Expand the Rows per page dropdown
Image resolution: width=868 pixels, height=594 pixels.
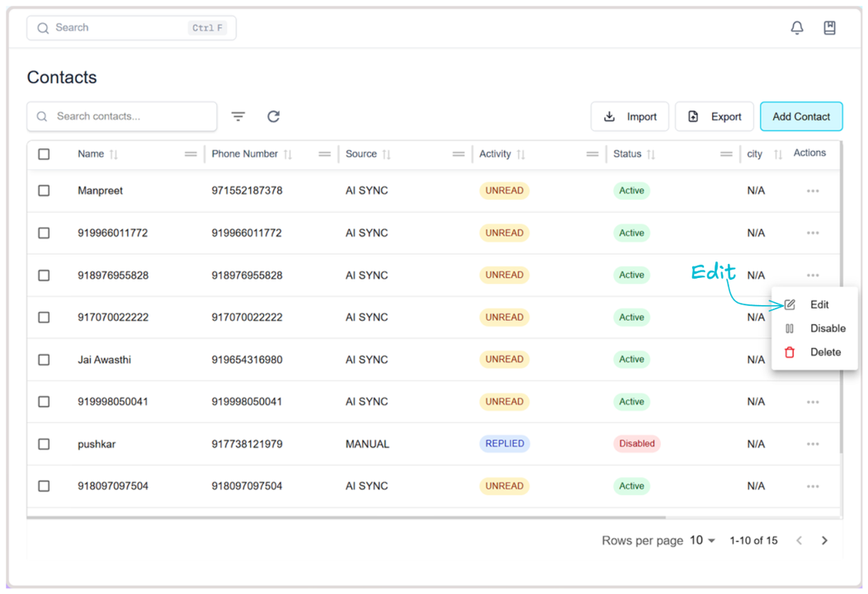tap(702, 540)
